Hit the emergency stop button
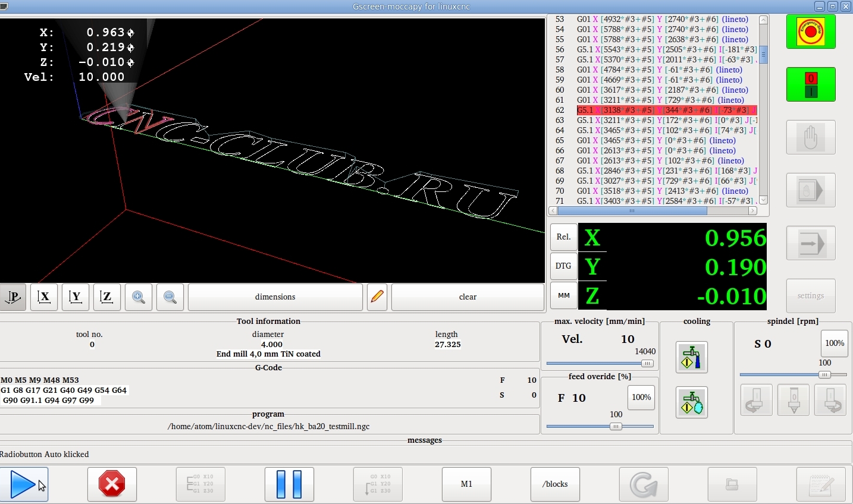Image resolution: width=853 pixels, height=504 pixels. [x=811, y=31]
